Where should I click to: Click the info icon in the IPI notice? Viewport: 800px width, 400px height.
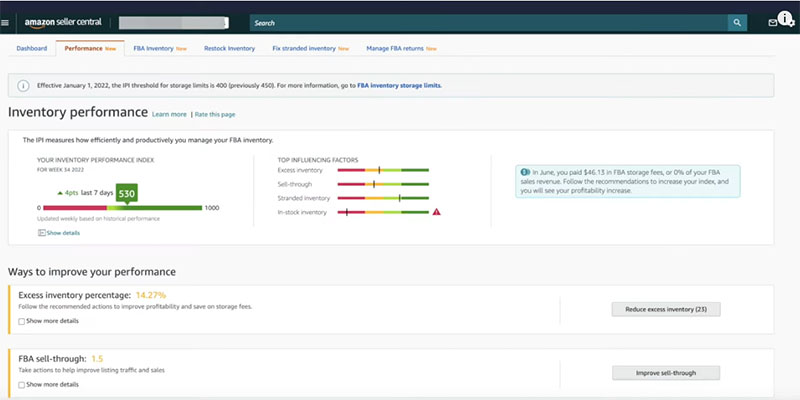[23, 86]
